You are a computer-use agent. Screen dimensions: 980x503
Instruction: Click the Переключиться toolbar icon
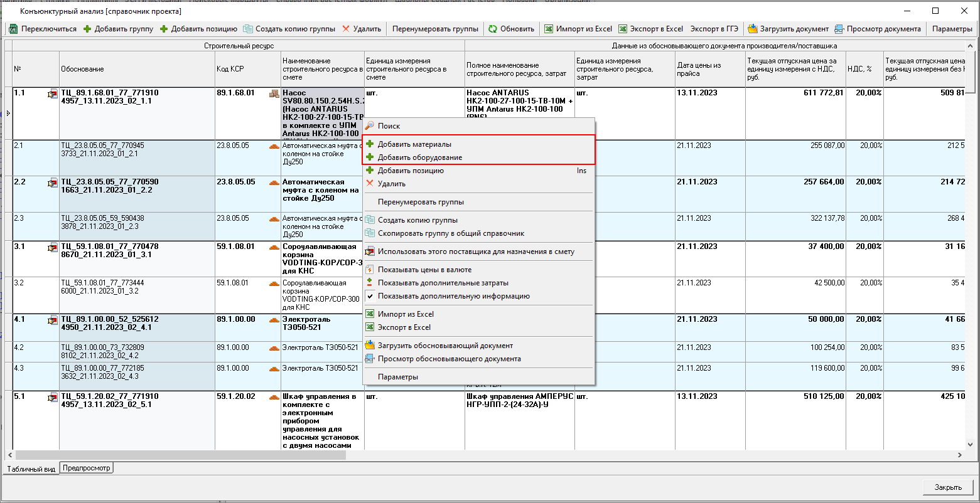pos(14,29)
